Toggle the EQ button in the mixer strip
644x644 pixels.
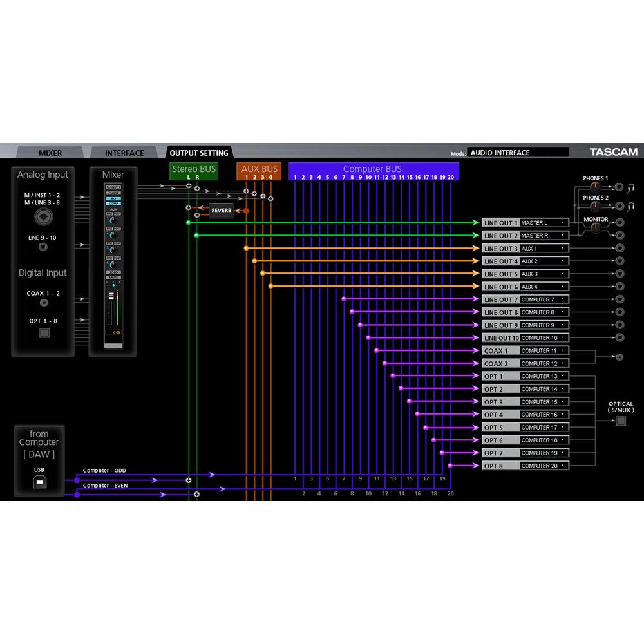[x=113, y=199]
